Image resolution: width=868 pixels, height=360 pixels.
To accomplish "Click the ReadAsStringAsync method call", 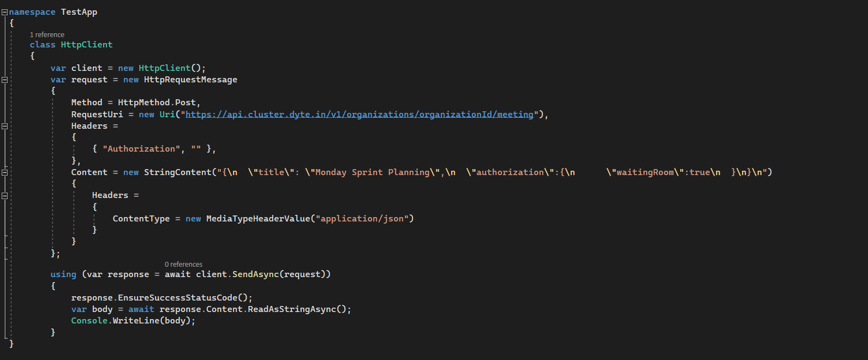I will click(x=292, y=309).
